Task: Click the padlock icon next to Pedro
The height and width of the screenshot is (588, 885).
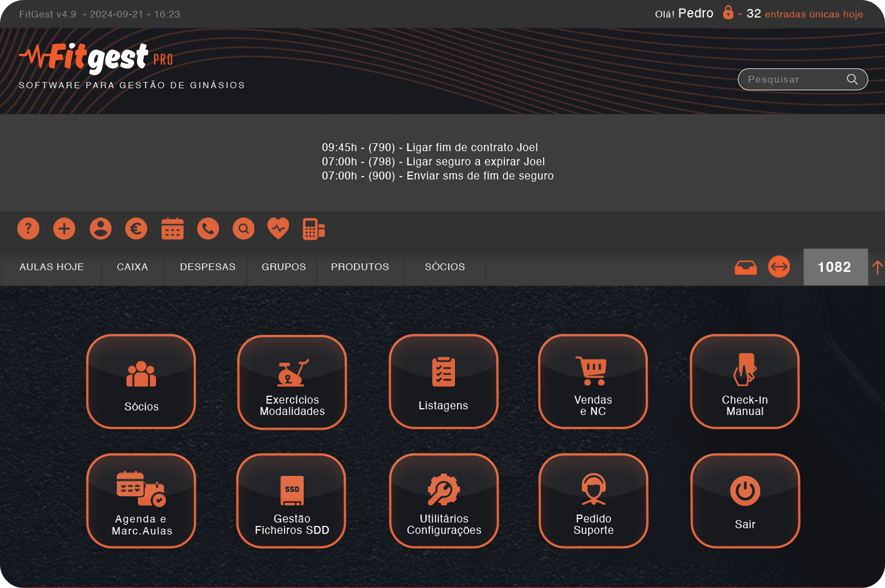Action: [728, 12]
